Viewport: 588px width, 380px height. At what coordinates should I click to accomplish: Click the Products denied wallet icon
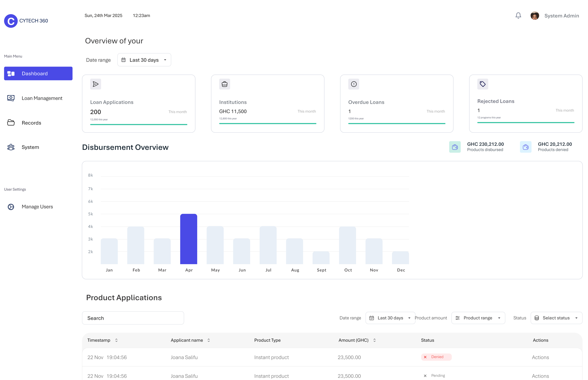point(525,147)
